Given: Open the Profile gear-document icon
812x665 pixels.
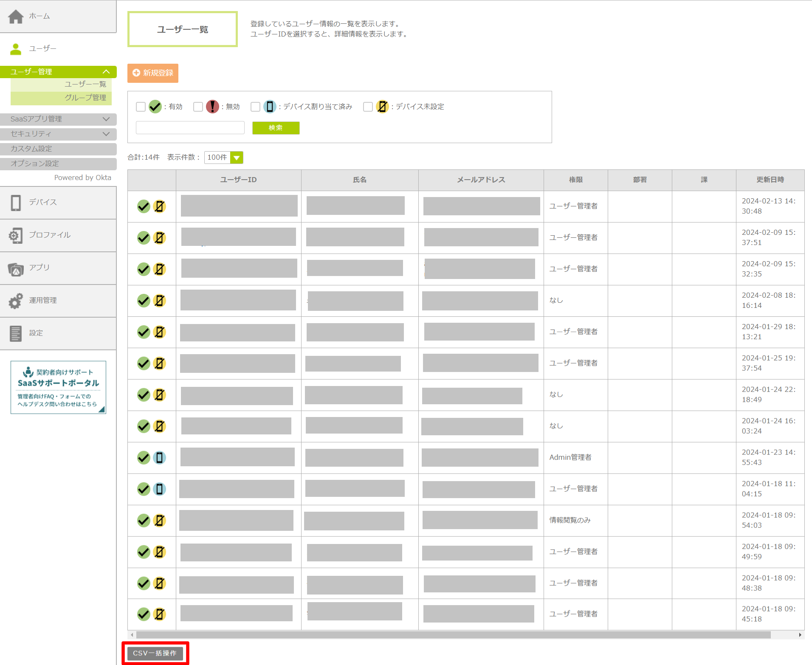Looking at the screenshot, I should (16, 235).
